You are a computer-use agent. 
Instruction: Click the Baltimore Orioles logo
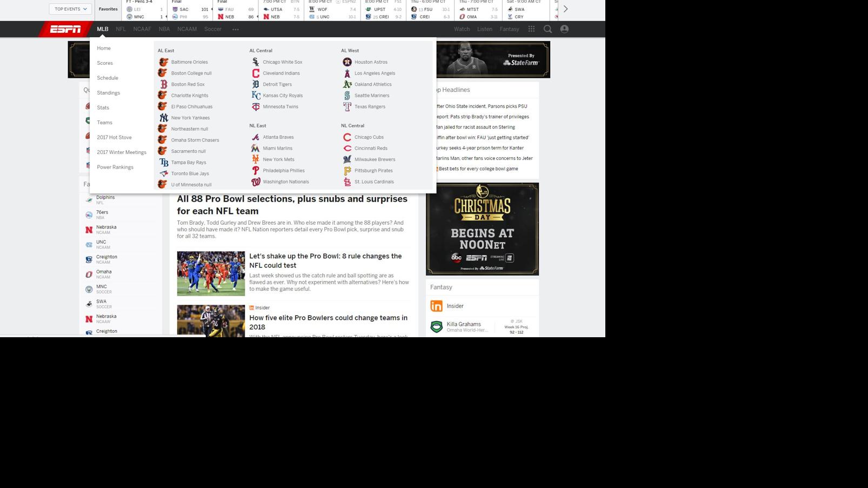(163, 62)
